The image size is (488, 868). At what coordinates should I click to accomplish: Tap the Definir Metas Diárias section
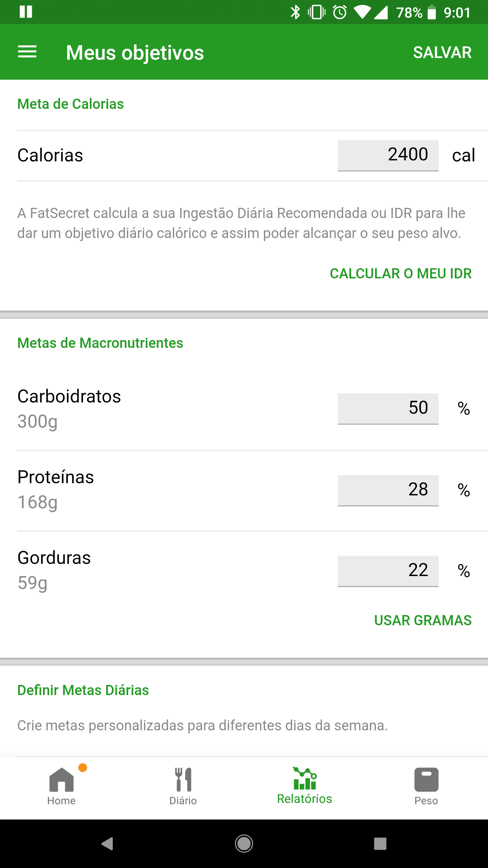coord(83,690)
